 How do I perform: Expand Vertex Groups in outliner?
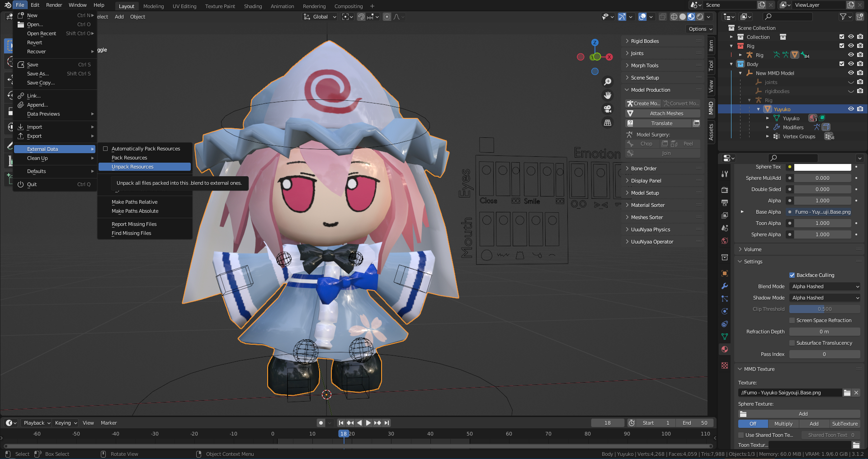tap(768, 136)
